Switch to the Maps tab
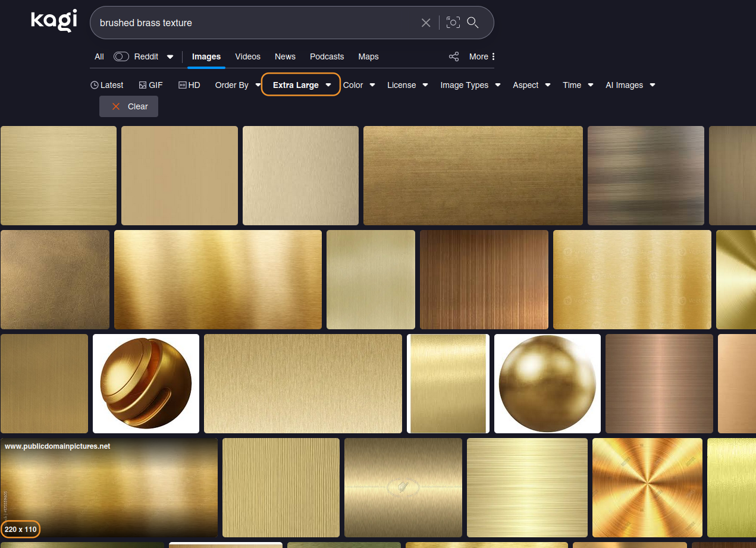 tap(368, 56)
